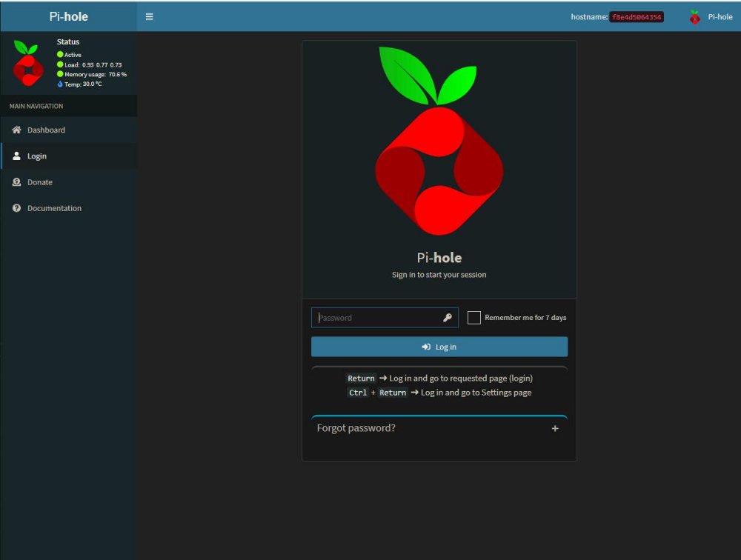Toggle the sidebar with the hamburger icon
Screen dimensions: 741x560
tap(150, 16)
